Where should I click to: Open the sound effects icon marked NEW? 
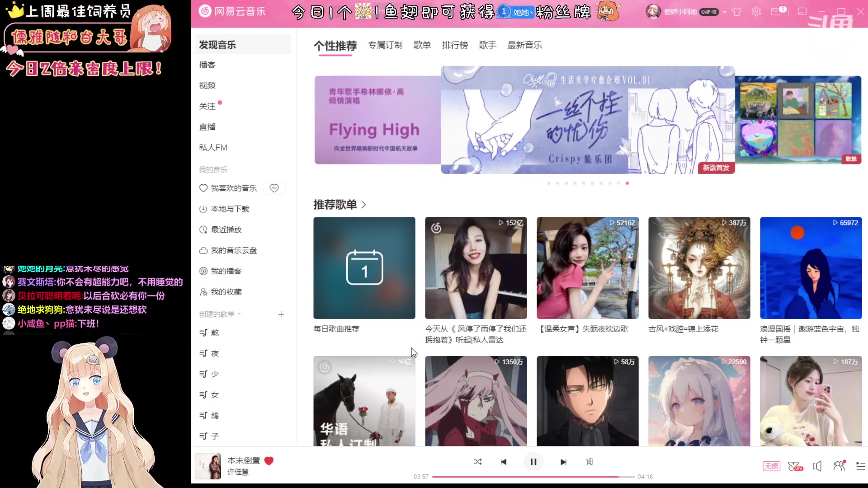click(795, 466)
